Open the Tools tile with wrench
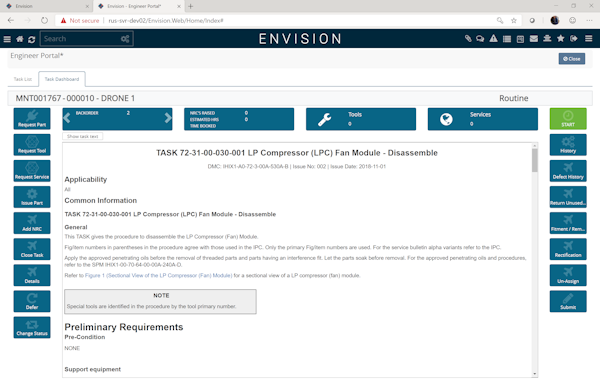The width and height of the screenshot is (600, 385). (x=361, y=119)
